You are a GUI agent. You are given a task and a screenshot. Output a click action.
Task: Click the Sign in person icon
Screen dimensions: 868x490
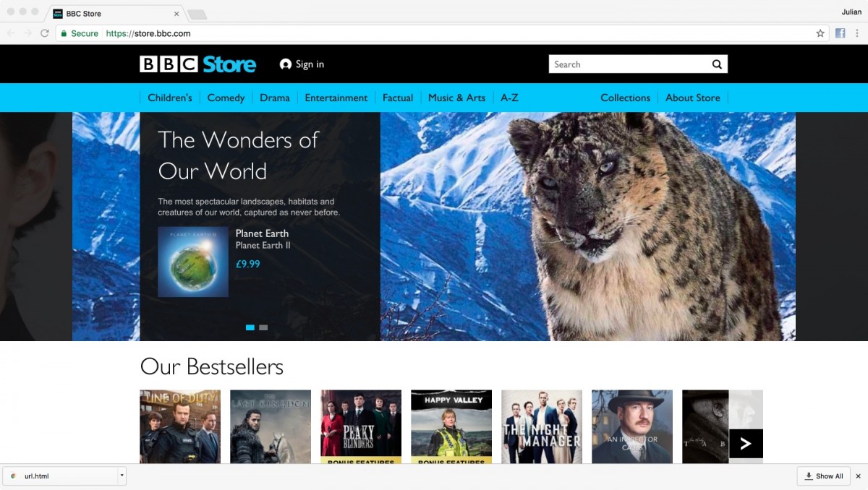pyautogui.click(x=286, y=64)
